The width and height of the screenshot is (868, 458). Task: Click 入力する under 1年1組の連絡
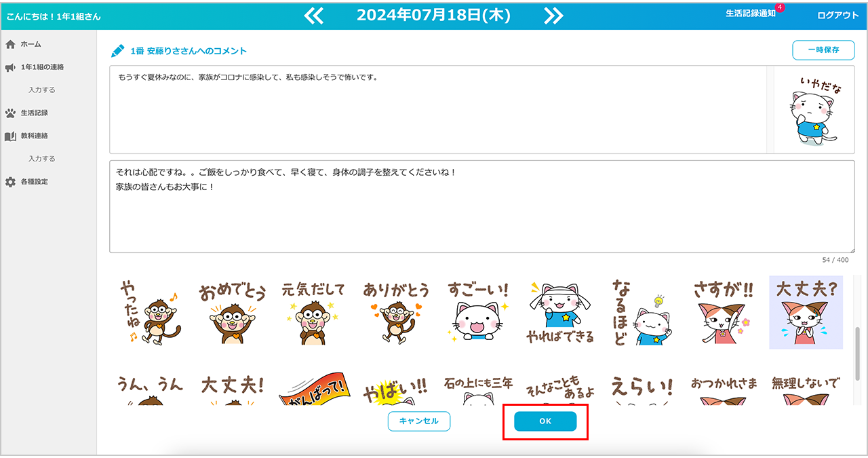42,90
